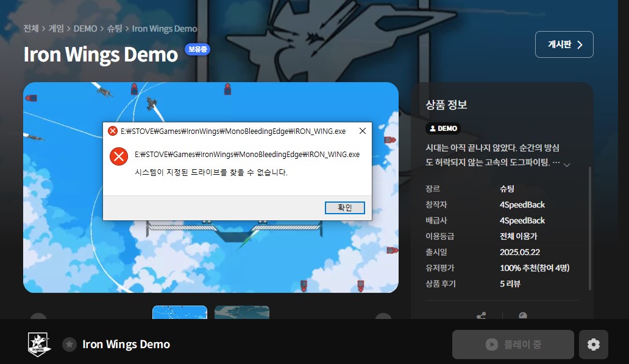Click the icon right of the share icon
The width and height of the screenshot is (629, 364).
pos(523,315)
